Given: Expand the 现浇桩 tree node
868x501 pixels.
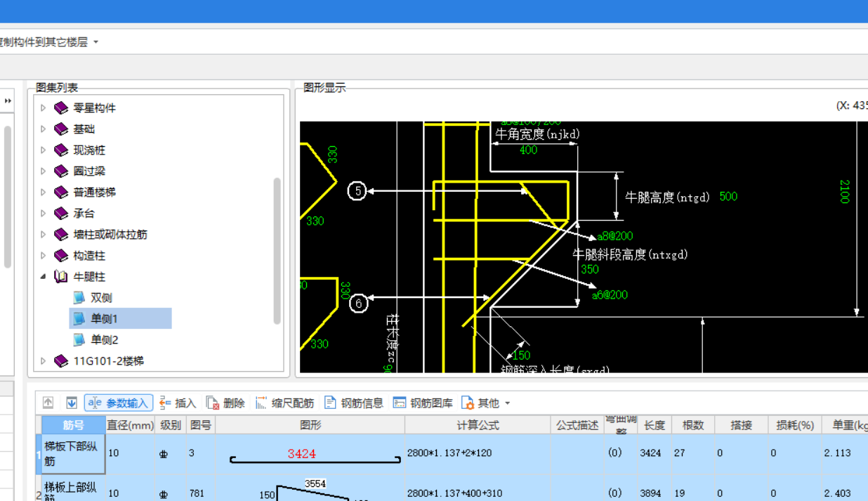Looking at the screenshot, I should (x=43, y=150).
